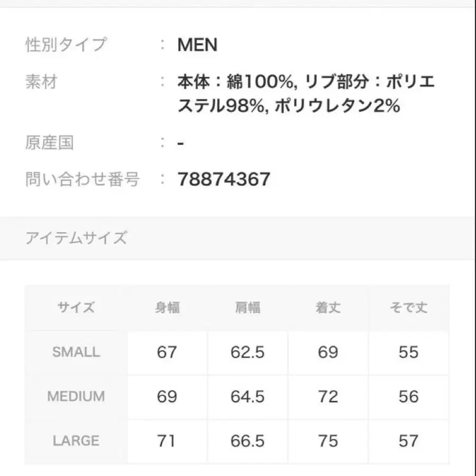Click the MEN gender type value
This screenshot has width=476, height=476.
[197, 45]
